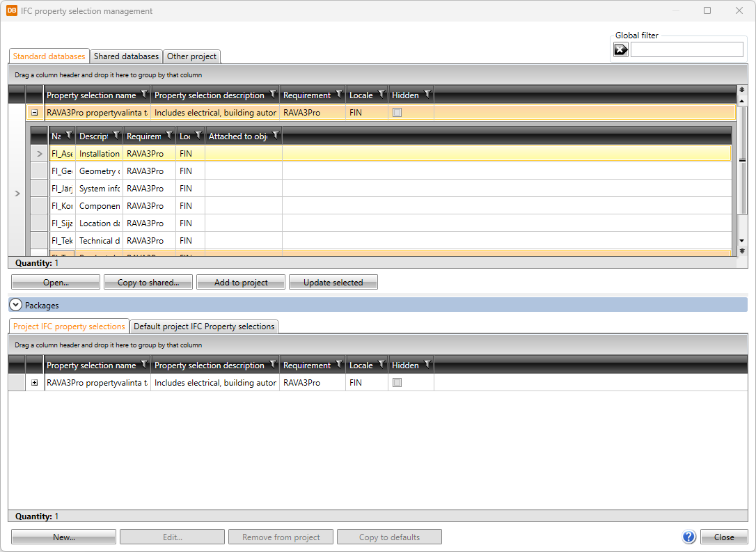
Task: Select the FI_Ase row name cell
Action: click(62, 154)
